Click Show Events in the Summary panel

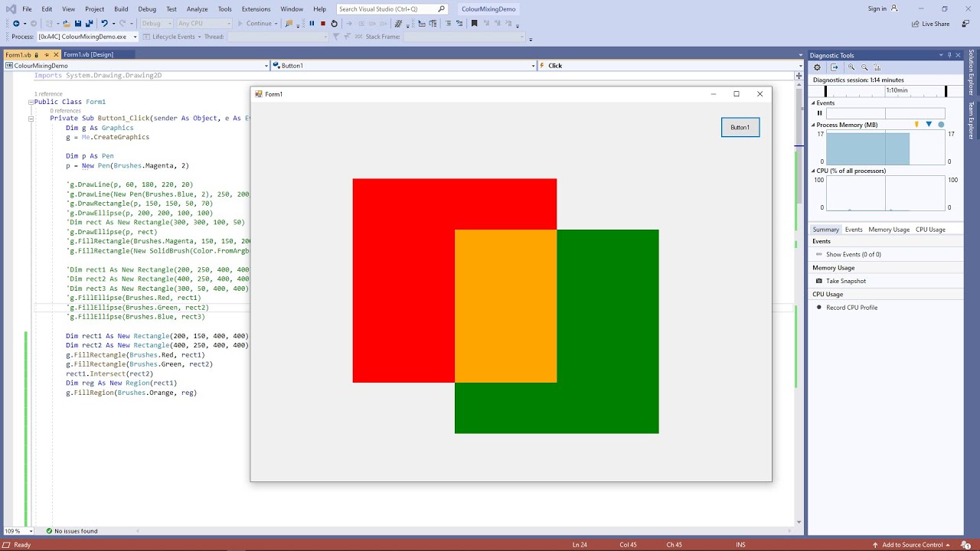855,253
